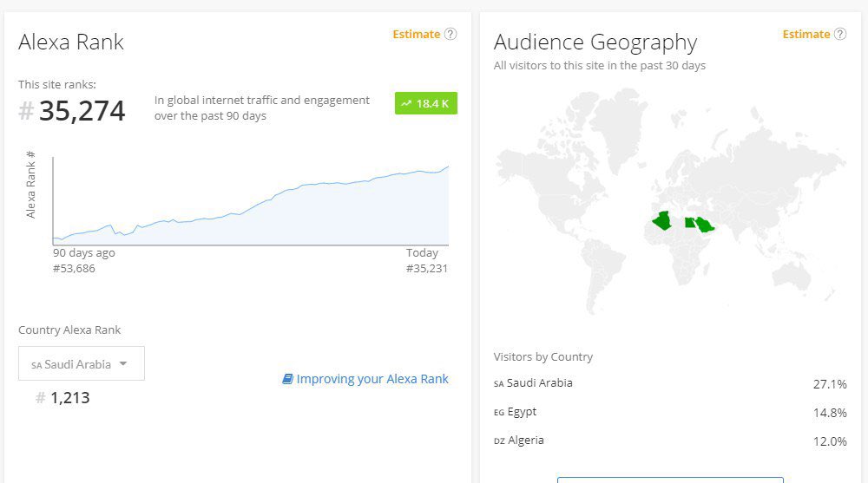Click the 'This site ranks:' label
This screenshot has width=868, height=483.
(x=57, y=85)
